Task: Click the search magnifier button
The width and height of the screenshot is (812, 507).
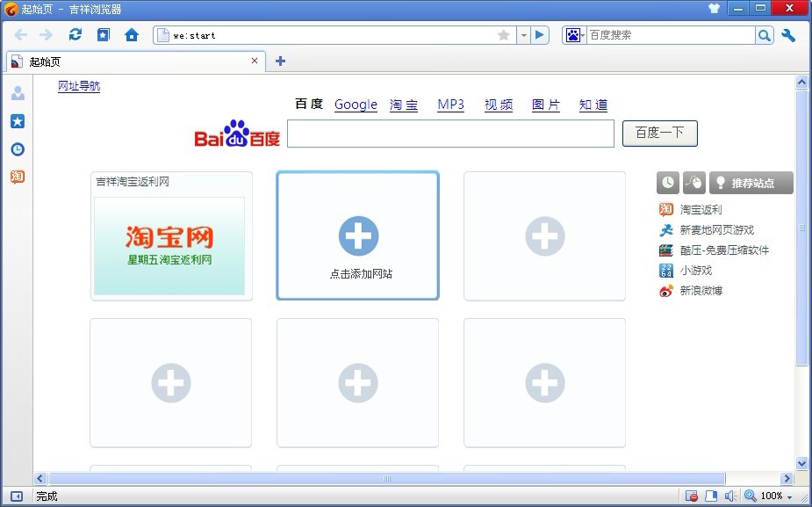Action: 764,35
